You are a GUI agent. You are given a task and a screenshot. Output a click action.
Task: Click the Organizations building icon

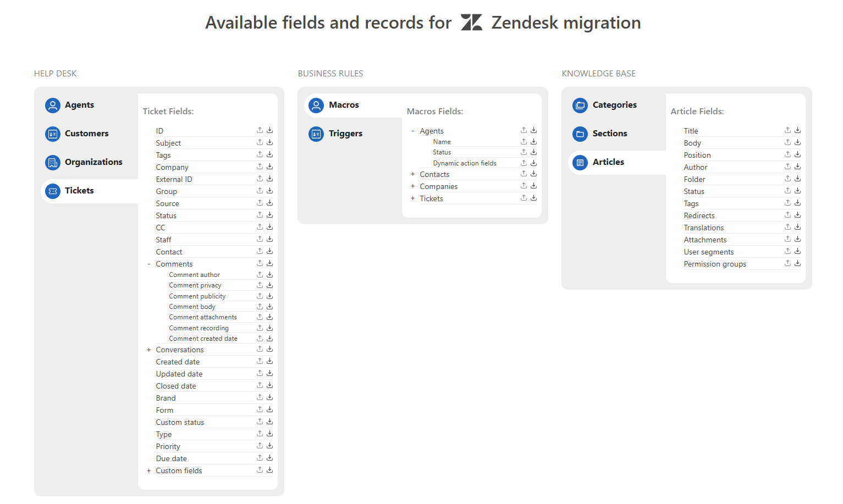53,162
